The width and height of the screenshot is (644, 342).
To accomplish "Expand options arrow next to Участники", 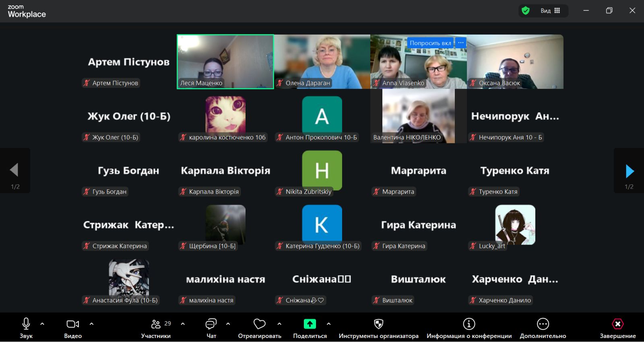I will (x=183, y=324).
